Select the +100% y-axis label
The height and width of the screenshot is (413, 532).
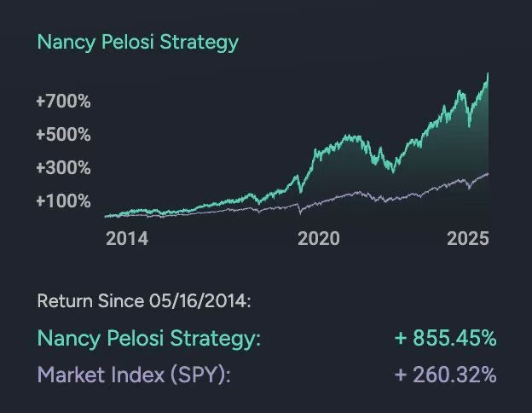click(63, 201)
